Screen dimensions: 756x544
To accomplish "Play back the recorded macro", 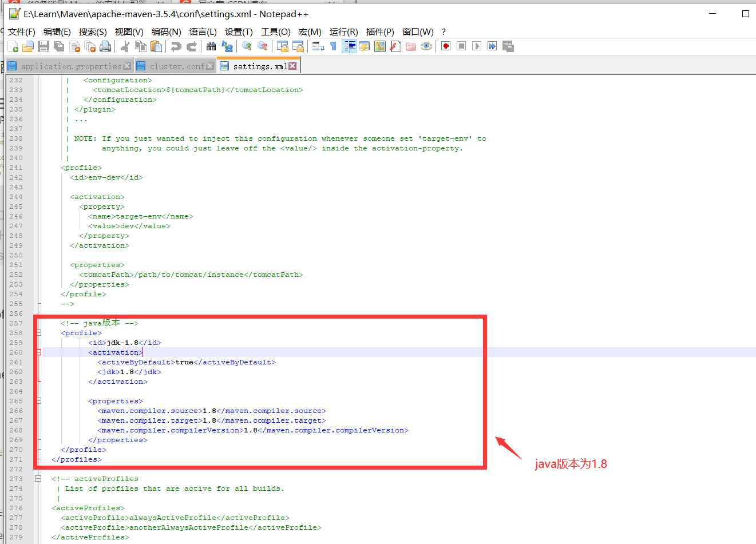I will click(477, 46).
